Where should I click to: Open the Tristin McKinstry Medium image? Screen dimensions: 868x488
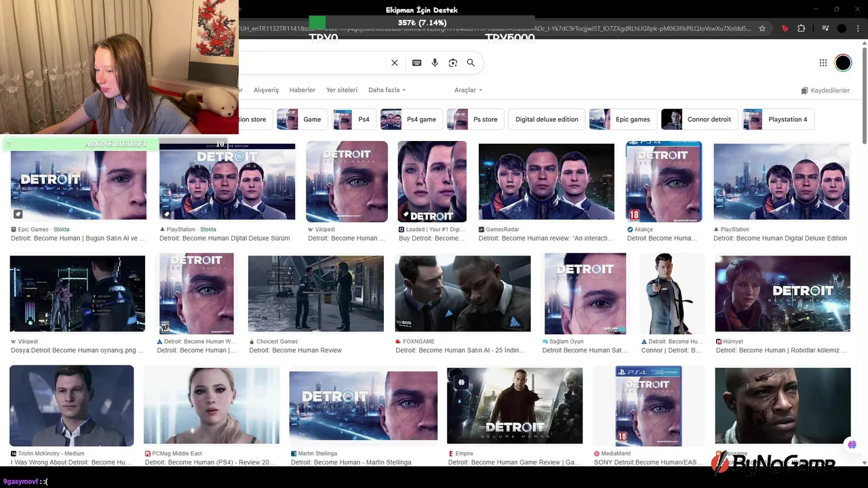[72, 406]
